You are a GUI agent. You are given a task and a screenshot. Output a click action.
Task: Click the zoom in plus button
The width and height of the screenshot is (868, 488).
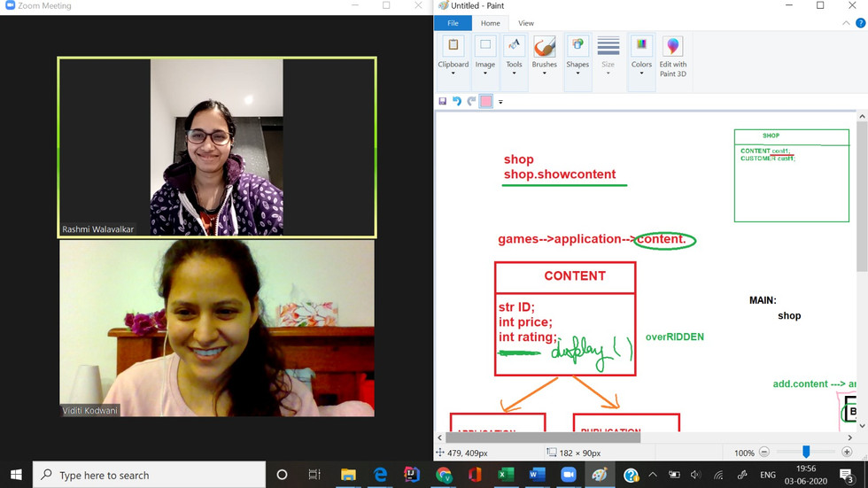pyautogui.click(x=847, y=452)
